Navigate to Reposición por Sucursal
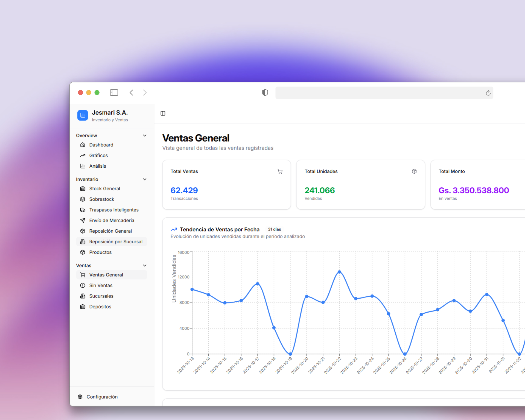 point(115,242)
